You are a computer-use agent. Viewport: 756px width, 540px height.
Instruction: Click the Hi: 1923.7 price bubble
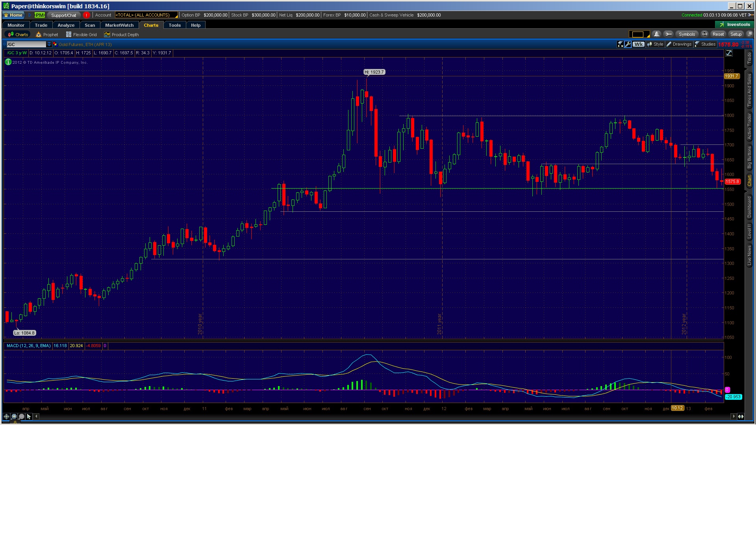pyautogui.click(x=374, y=72)
